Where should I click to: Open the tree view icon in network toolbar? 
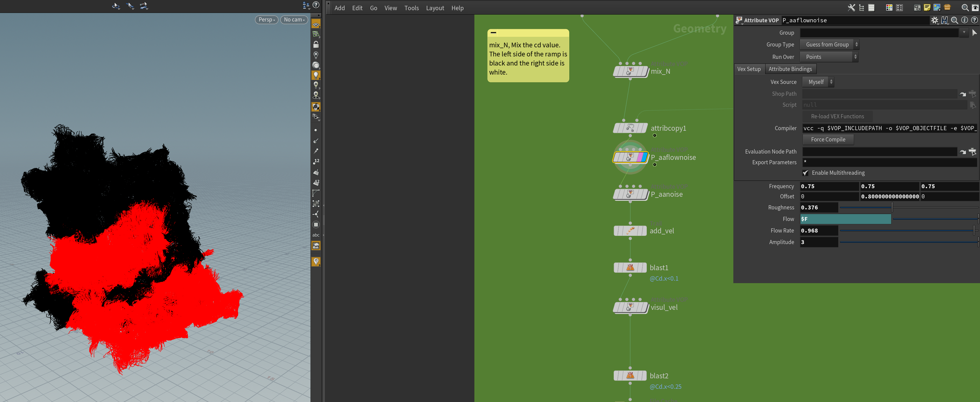pyautogui.click(x=861, y=8)
